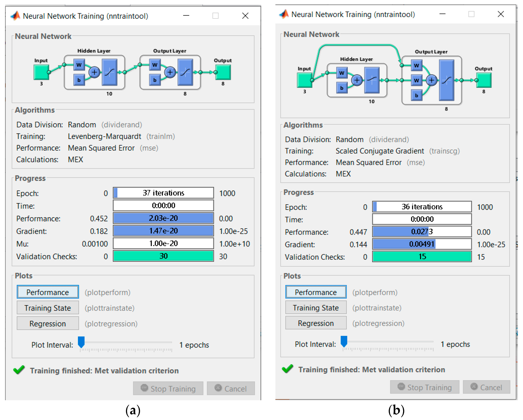Click Output Layer W weight block in window (a)

point(155,65)
